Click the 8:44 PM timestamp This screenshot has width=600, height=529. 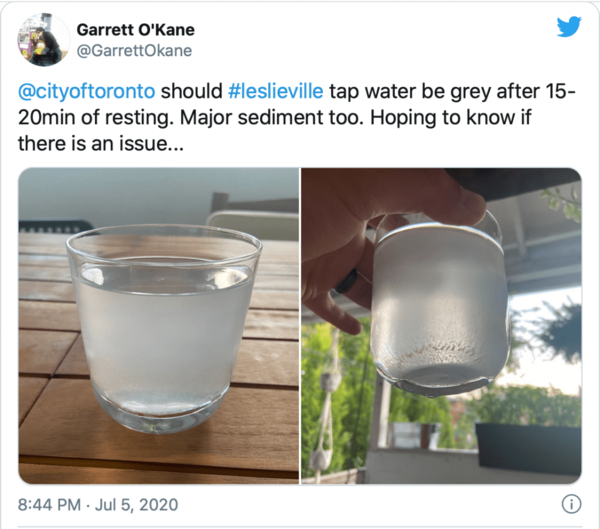pyautogui.click(x=49, y=505)
